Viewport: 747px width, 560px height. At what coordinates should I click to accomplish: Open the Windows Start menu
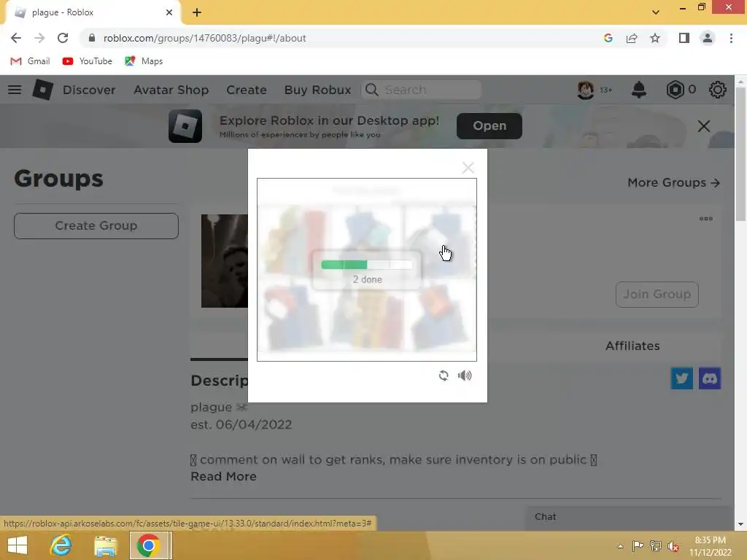[18, 545]
